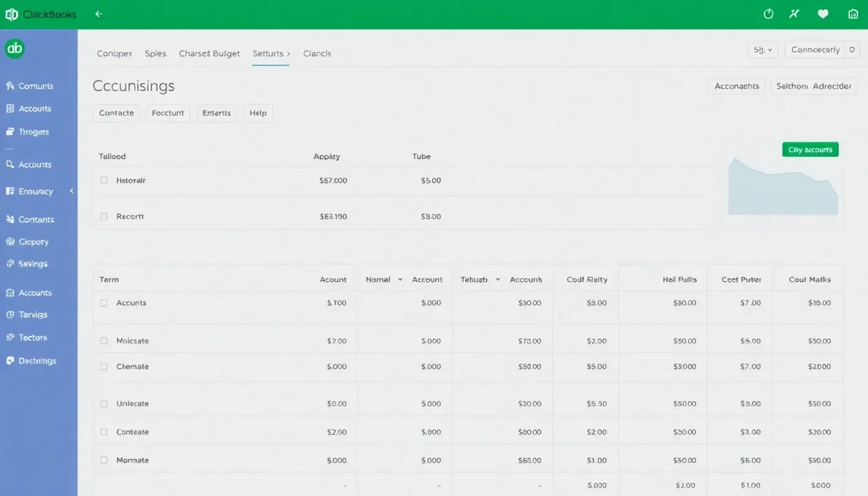Click the Progets folder icon in the sidebar

(9, 132)
